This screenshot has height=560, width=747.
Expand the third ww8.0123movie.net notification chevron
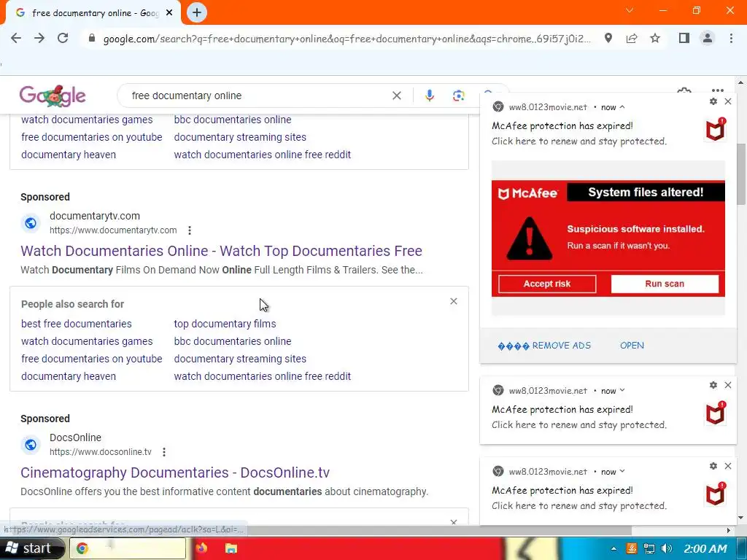(622, 472)
